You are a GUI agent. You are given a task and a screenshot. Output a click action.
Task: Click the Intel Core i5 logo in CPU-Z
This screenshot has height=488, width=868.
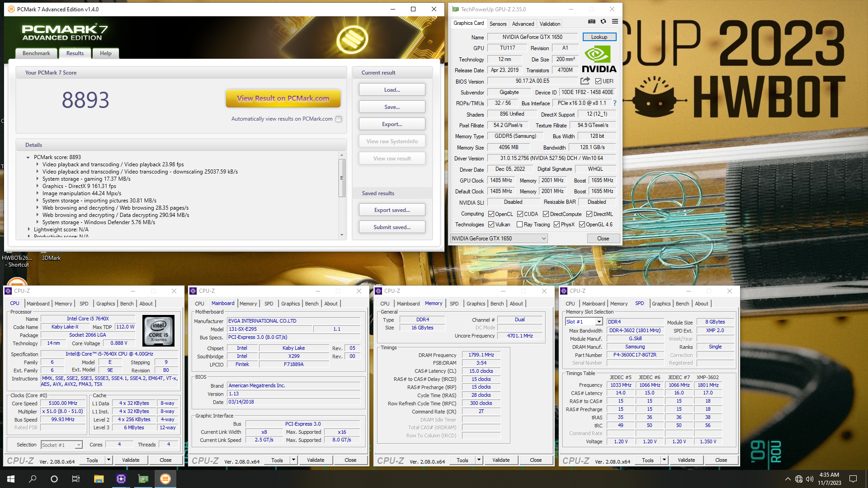159,331
